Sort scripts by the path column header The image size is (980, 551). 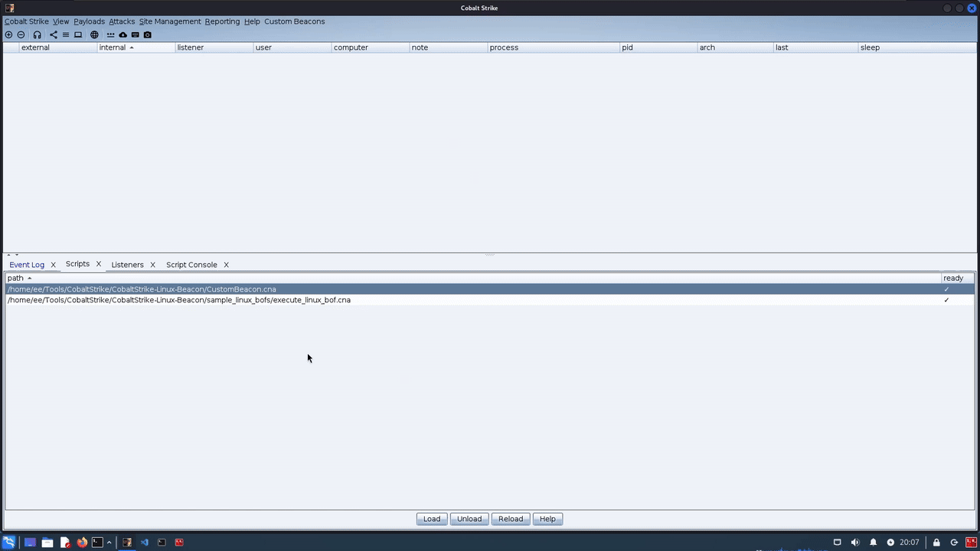point(473,278)
